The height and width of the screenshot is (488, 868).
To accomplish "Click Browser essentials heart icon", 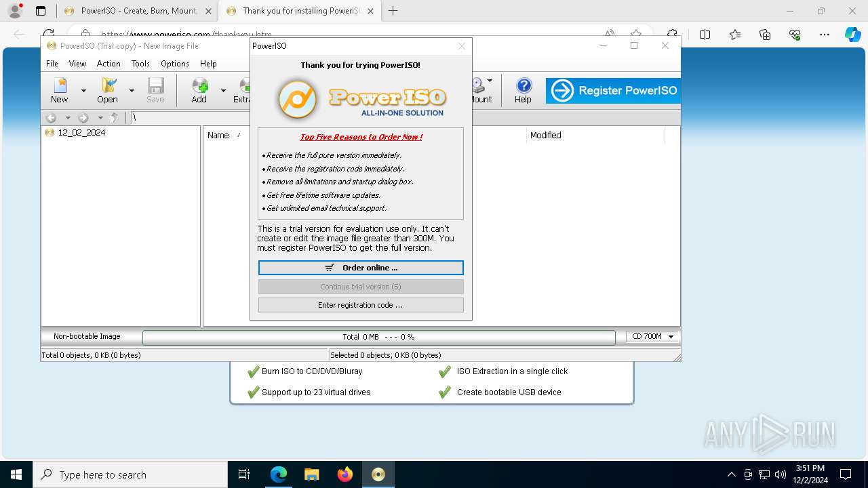I will tap(795, 35).
